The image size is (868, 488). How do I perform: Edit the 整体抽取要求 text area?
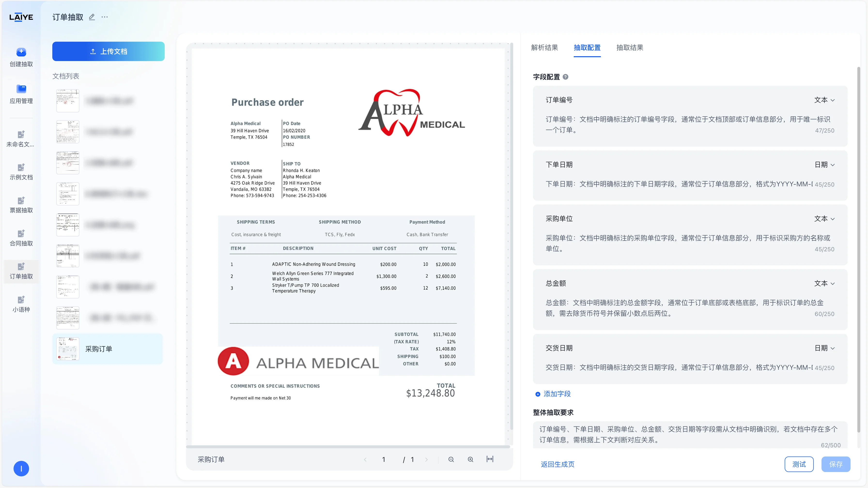[x=690, y=435]
